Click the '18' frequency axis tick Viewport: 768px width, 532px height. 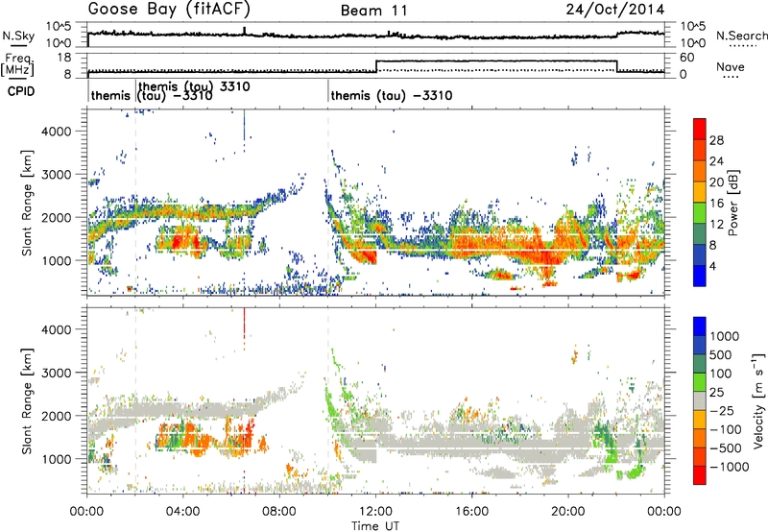[64, 57]
